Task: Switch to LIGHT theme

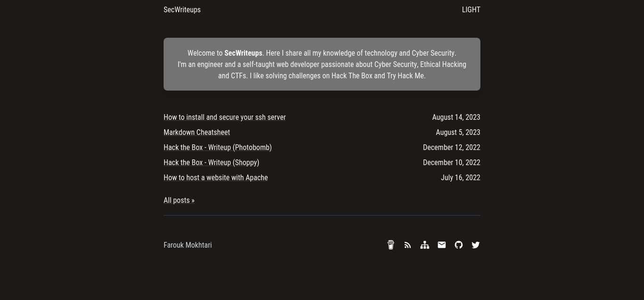Action: (x=471, y=9)
